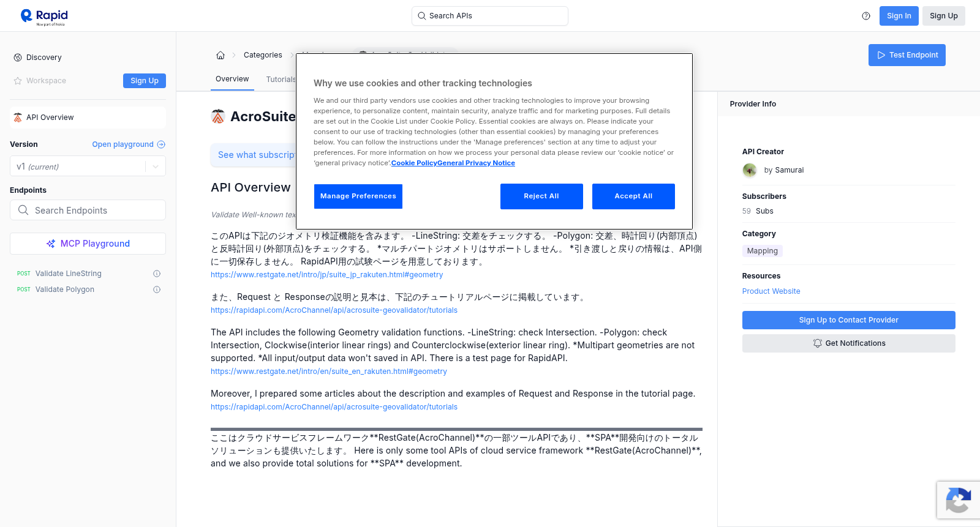The height and width of the screenshot is (527, 980).
Task: Open the suite_jp_rakuten.html#geometry link
Action: pos(326,275)
